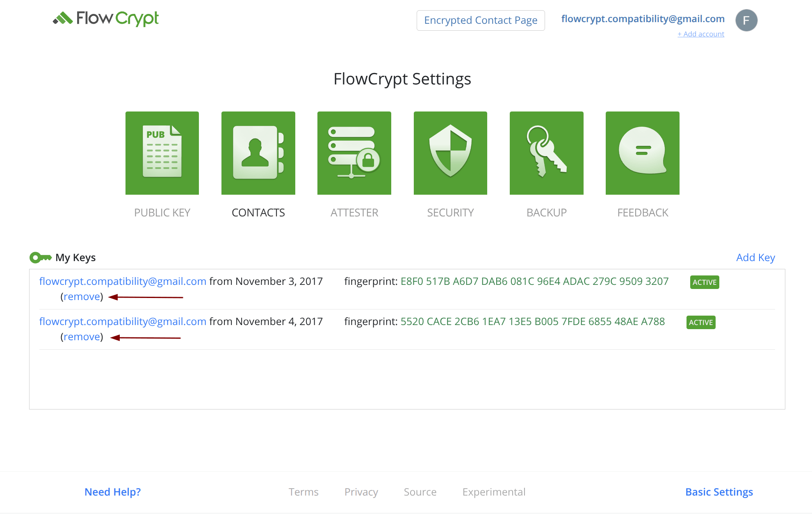The image size is (812, 514).
Task: Click the FlowCrypt Settings title
Action: [x=402, y=79]
